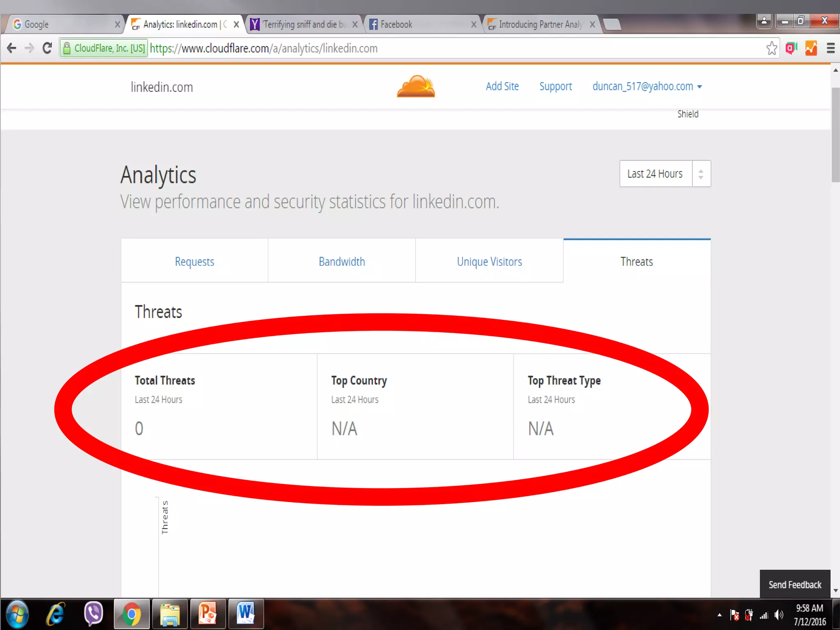Click the orange Cloudflare cloud logo
The width and height of the screenshot is (840, 630).
coord(415,87)
